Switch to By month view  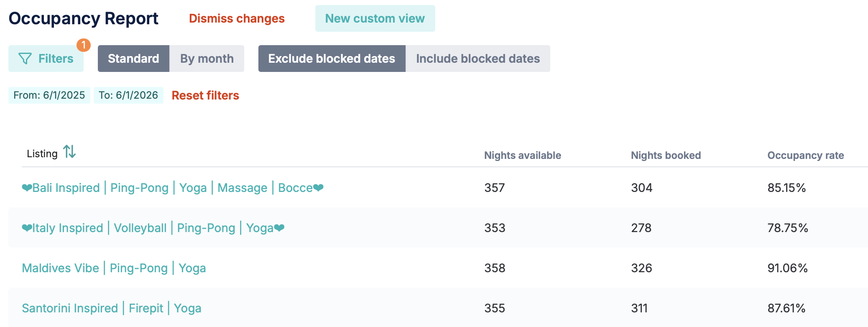coord(207,59)
